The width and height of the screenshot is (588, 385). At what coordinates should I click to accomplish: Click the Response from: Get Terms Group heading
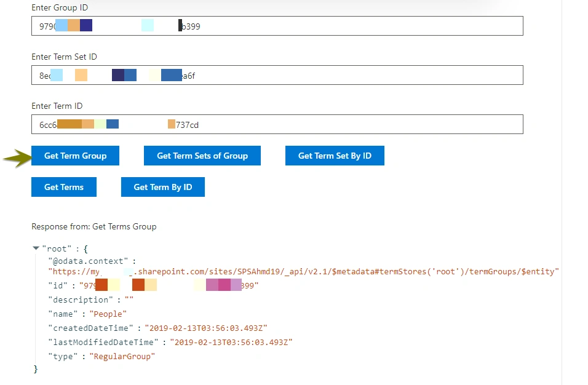coord(93,226)
